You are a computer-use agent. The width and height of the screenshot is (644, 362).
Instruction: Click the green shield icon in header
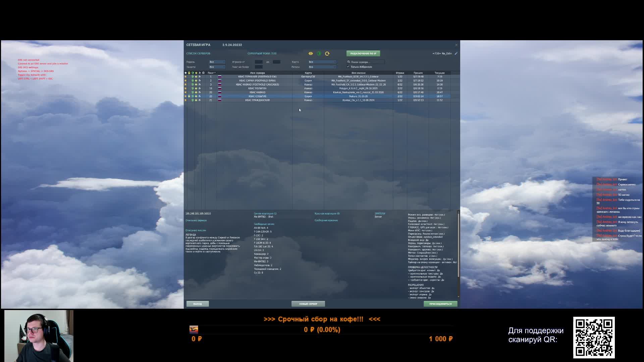click(x=319, y=54)
